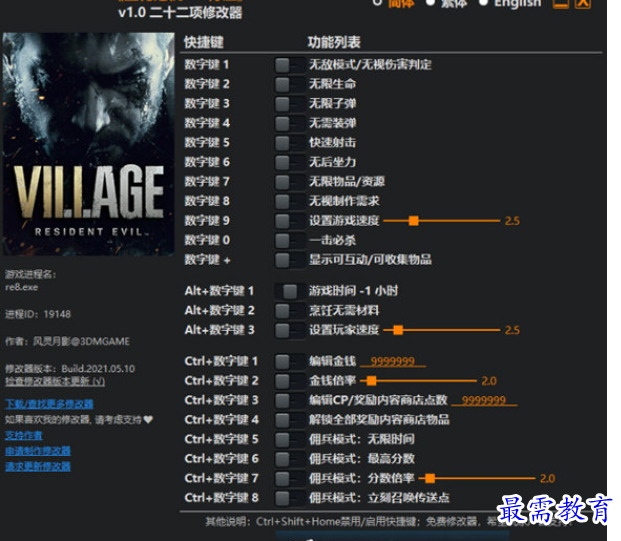Toggle 设置玩家速度 switch
The width and height of the screenshot is (621, 541).
[x=290, y=330]
